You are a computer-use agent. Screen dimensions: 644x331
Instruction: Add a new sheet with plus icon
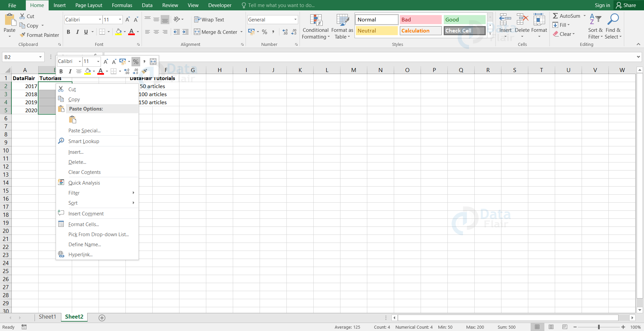tap(102, 318)
